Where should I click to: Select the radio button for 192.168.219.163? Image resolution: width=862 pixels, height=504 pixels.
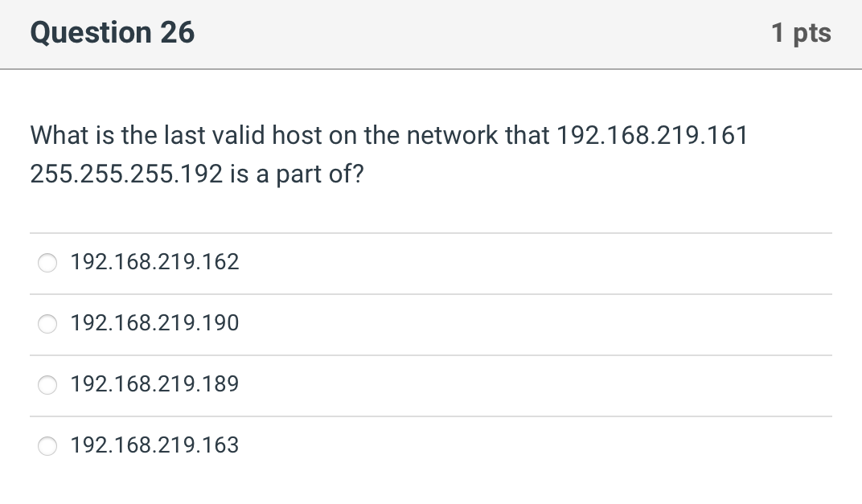[47, 446]
